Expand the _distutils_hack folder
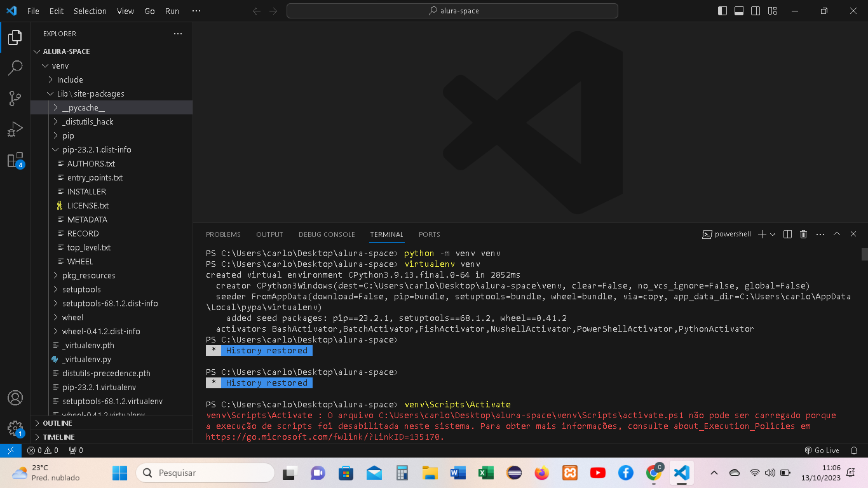The width and height of the screenshot is (868, 488). point(111,121)
